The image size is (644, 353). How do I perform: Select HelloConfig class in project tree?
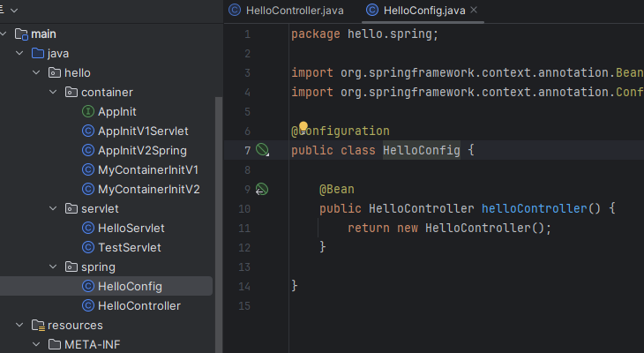130,287
